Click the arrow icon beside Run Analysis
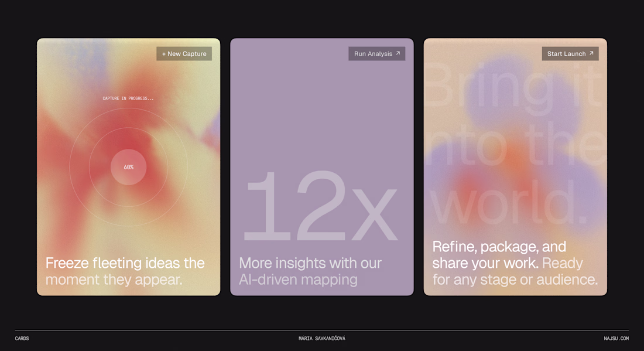Screen dimensions: 644x351 pyautogui.click(x=398, y=53)
